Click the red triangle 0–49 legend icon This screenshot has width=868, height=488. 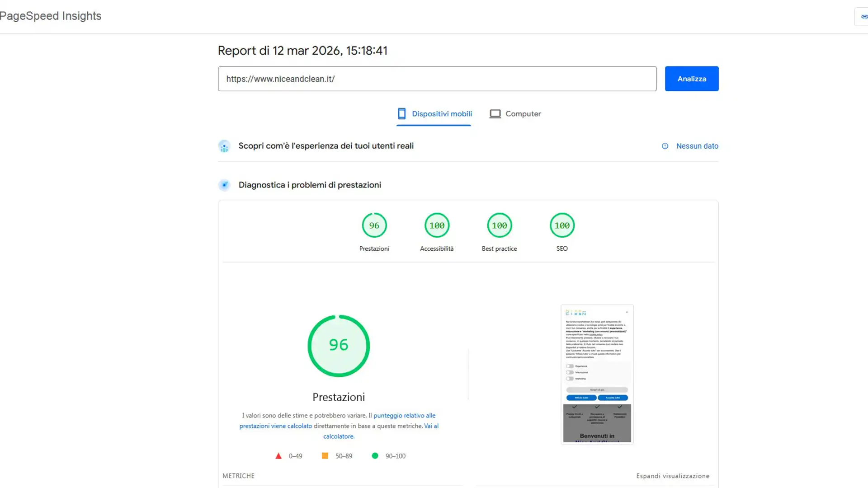278,456
